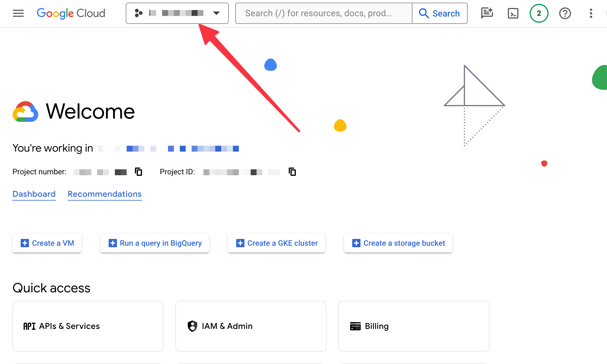Click Run a query in BigQuery
This screenshot has width=607, height=364.
point(155,243)
